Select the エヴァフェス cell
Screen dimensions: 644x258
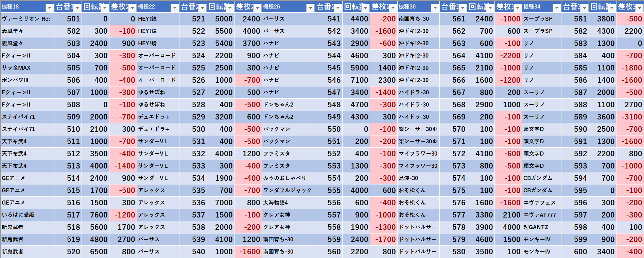click(x=542, y=203)
